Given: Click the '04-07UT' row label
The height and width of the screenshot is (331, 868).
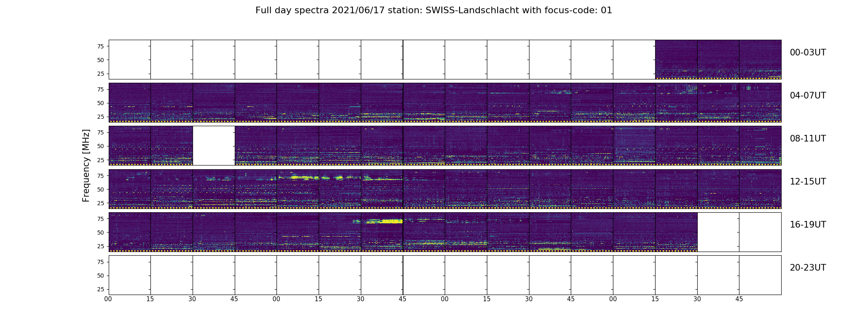Looking at the screenshot, I should tap(808, 96).
